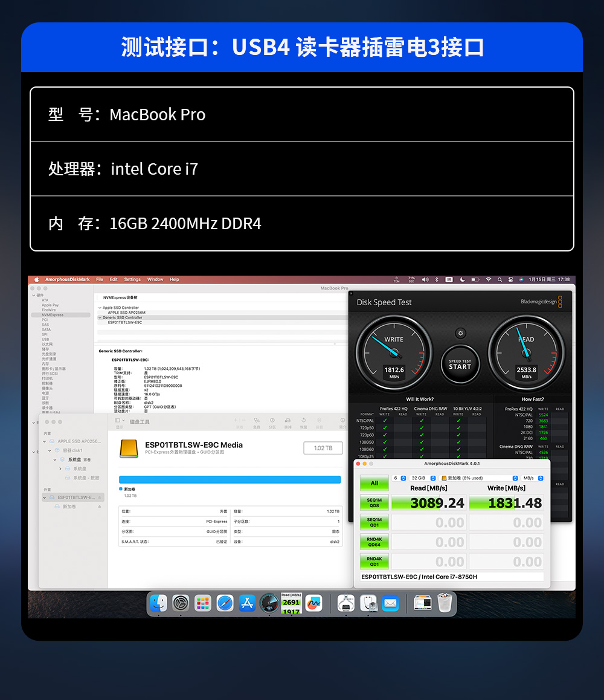The image size is (604, 700).
Task: Open the Help menu
Action: pyautogui.click(x=175, y=279)
